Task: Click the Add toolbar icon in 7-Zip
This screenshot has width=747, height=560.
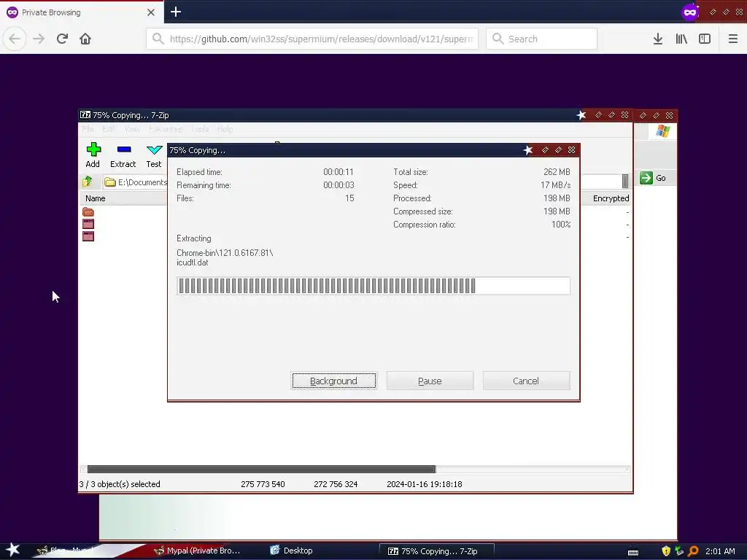Action: pyautogui.click(x=93, y=155)
